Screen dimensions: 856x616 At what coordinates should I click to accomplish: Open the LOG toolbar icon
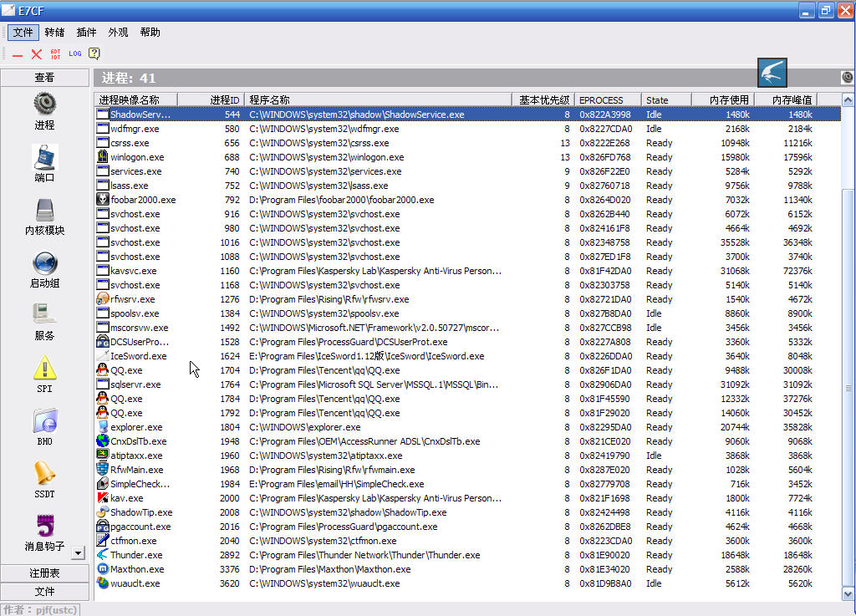pyautogui.click(x=74, y=54)
